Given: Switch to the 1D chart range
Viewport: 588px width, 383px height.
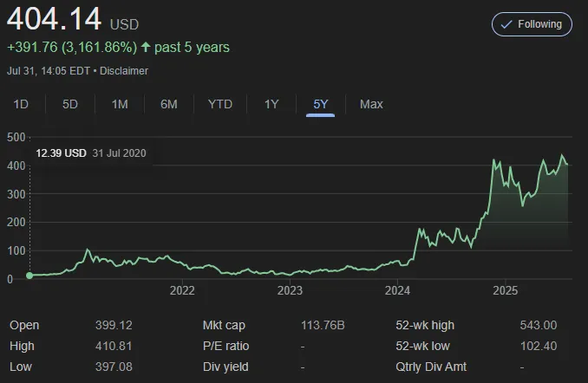Looking at the screenshot, I should pyautogui.click(x=21, y=104).
